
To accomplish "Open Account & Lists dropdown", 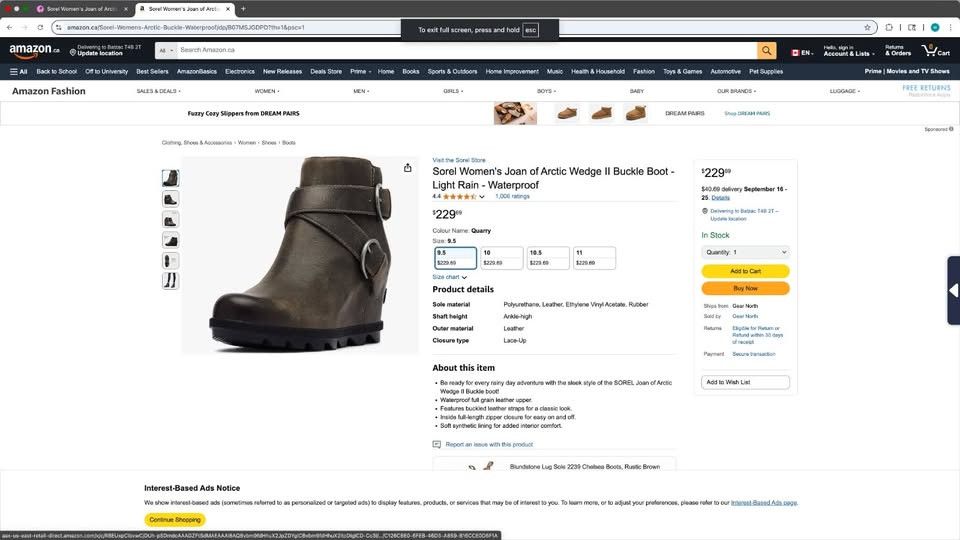I will pos(849,51).
